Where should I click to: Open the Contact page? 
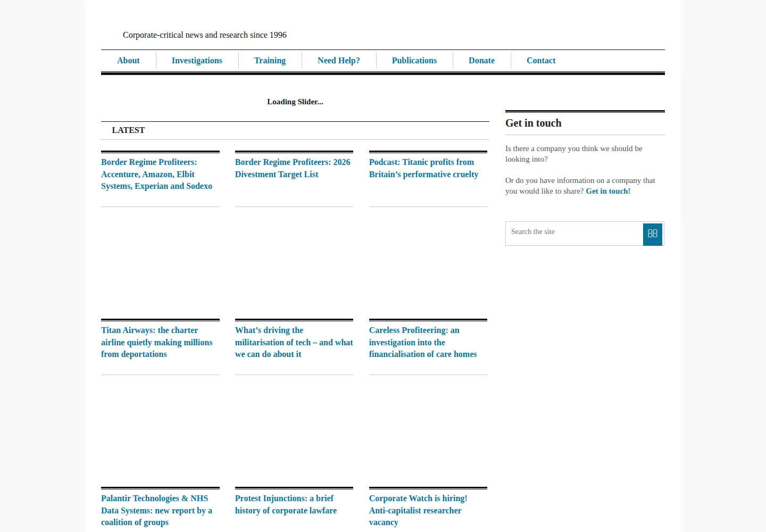[x=541, y=61]
